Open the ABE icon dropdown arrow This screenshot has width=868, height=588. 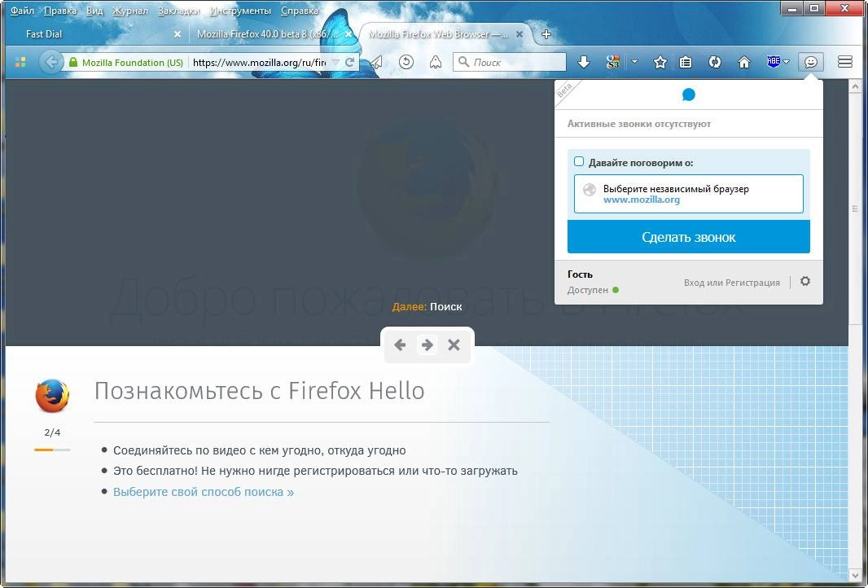(x=786, y=62)
